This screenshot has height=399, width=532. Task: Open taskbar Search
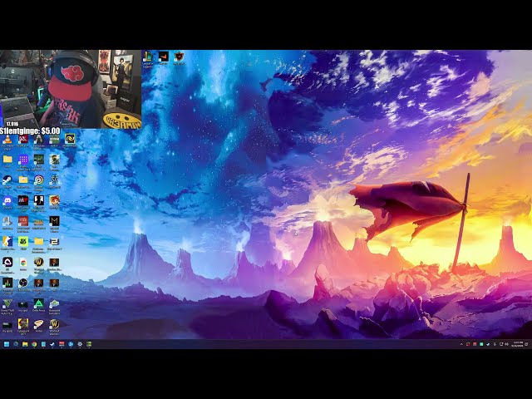coord(16,344)
